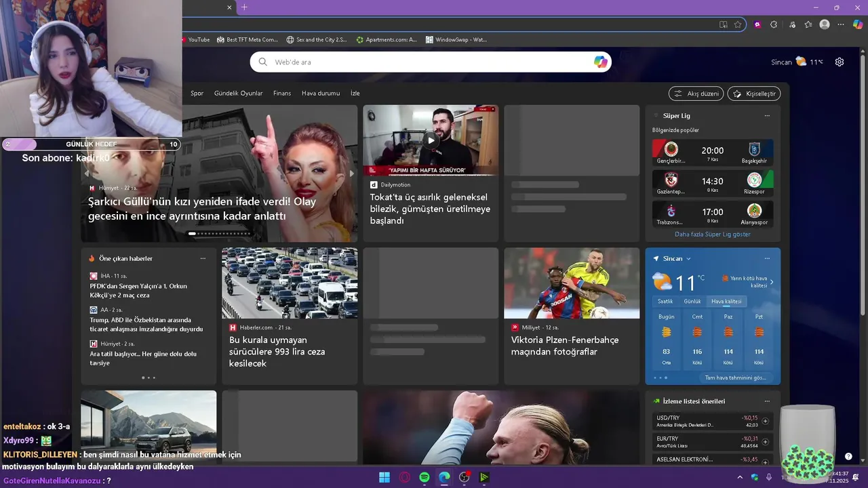Image resolution: width=868 pixels, height=488 pixels.
Task: Add USD/TRY to the watchlist
Action: pos(765,421)
